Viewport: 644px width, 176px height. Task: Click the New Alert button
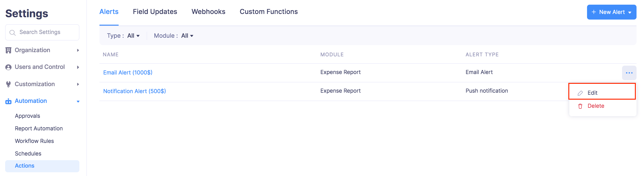pyautogui.click(x=611, y=12)
